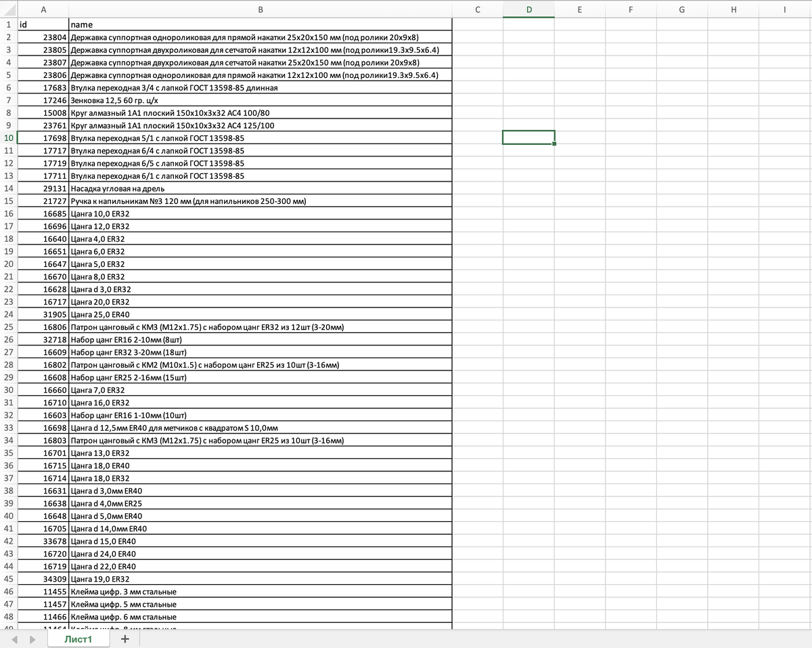Click the 'name' header cell B1
Image resolution: width=812 pixels, height=648 pixels.
click(261, 24)
